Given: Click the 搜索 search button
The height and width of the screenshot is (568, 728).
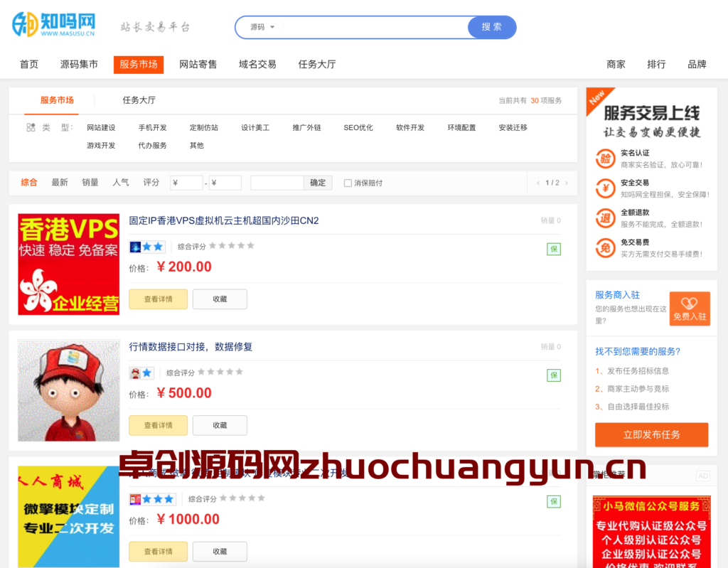Looking at the screenshot, I should coord(492,27).
